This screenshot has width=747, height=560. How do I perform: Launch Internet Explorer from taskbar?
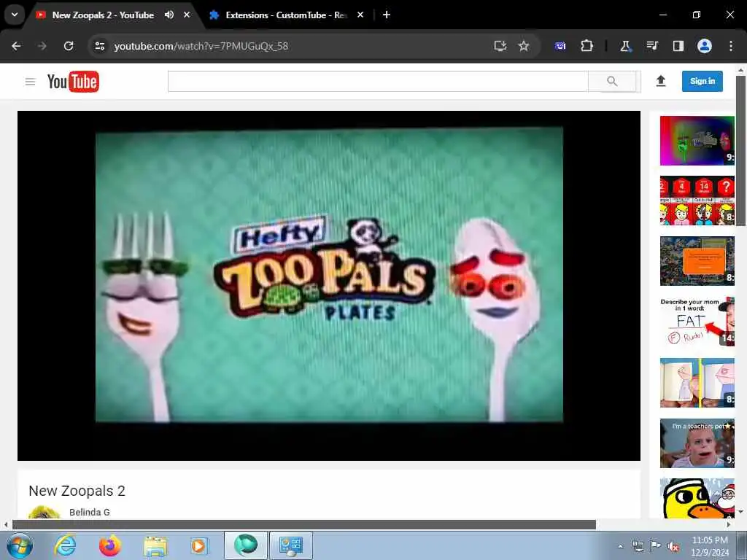(65, 545)
